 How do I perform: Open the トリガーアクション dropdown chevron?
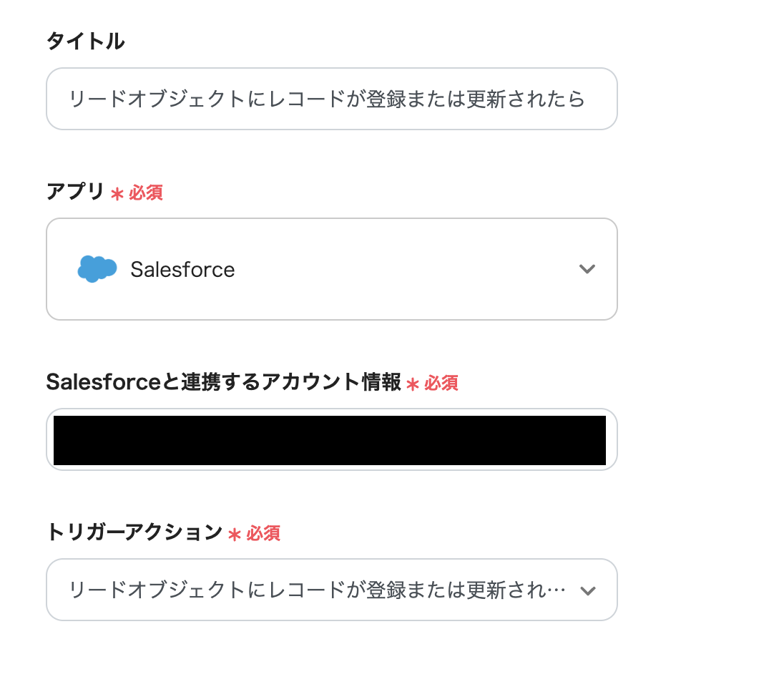tap(587, 590)
